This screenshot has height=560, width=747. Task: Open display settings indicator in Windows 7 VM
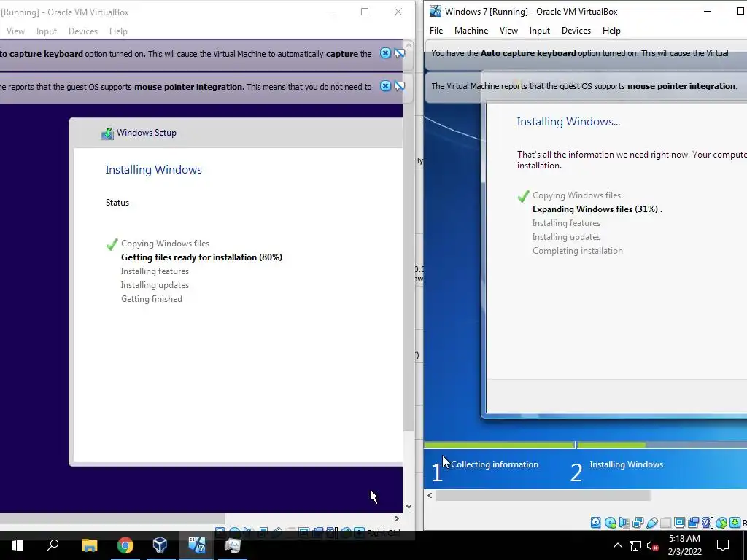click(x=680, y=523)
